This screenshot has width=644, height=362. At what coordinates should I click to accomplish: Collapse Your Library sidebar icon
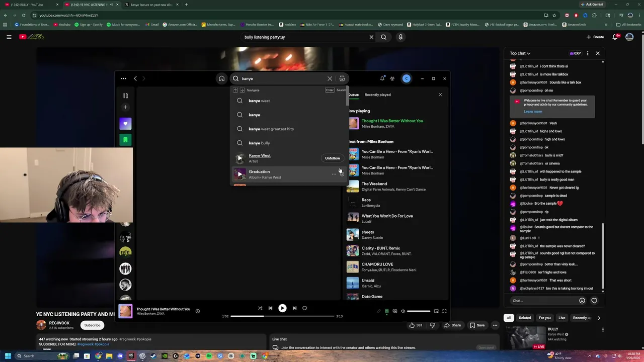[125, 96]
